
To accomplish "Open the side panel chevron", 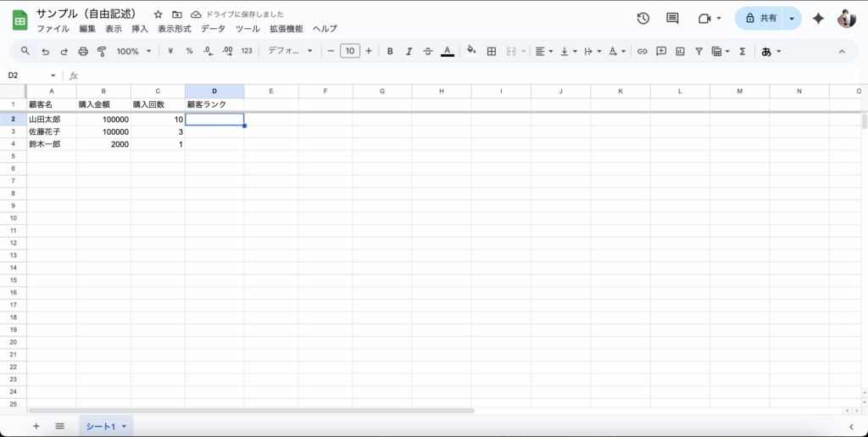I will (x=851, y=426).
